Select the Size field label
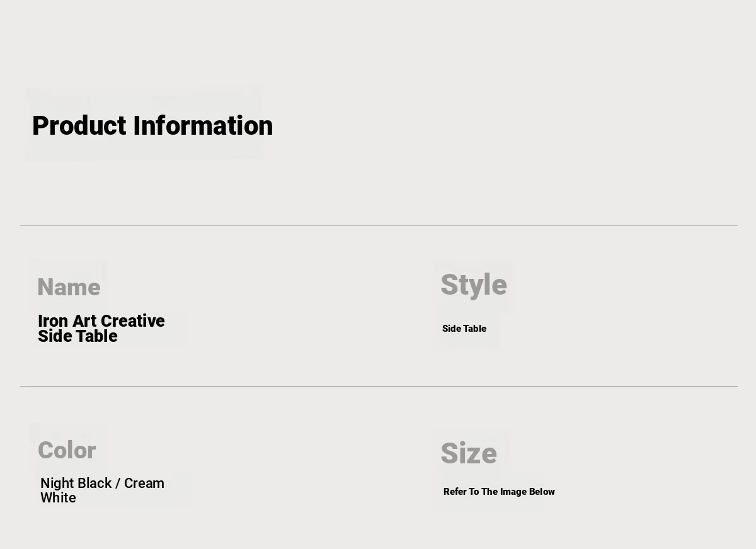Screen dimensions: 756x549 [469, 453]
